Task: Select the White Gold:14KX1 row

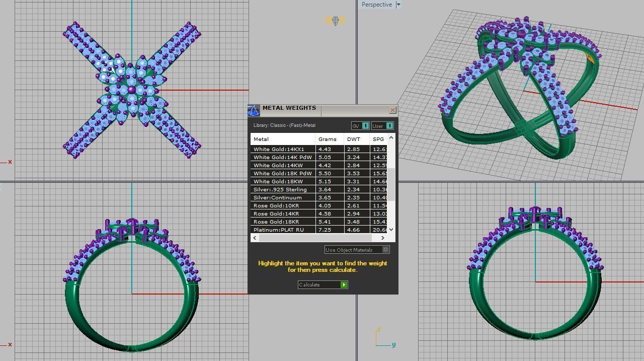Action: pos(319,149)
